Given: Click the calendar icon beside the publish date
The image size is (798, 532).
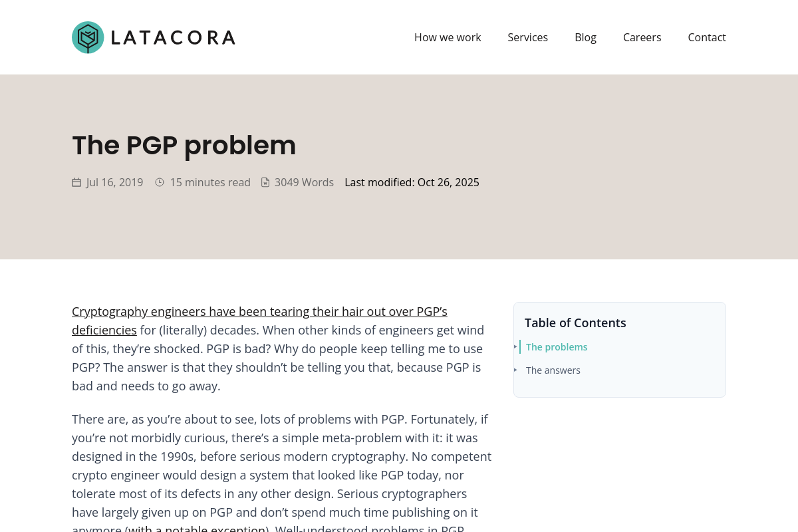Looking at the screenshot, I should click(76, 182).
